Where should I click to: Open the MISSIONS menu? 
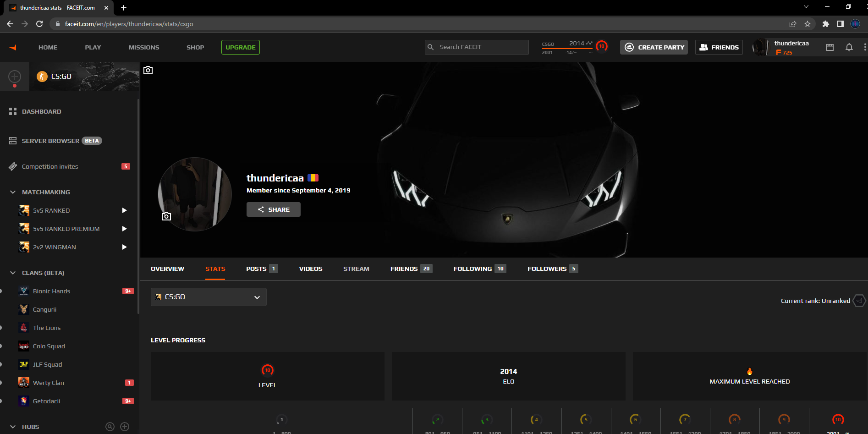point(144,47)
